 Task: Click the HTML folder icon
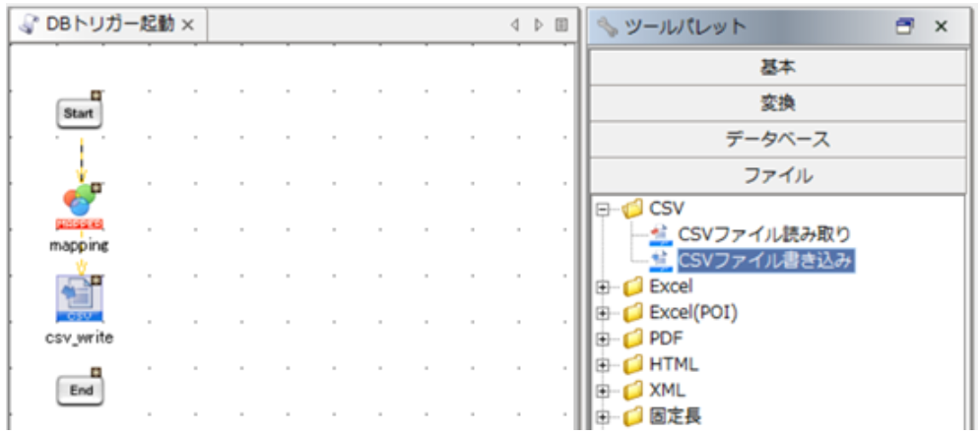(633, 365)
